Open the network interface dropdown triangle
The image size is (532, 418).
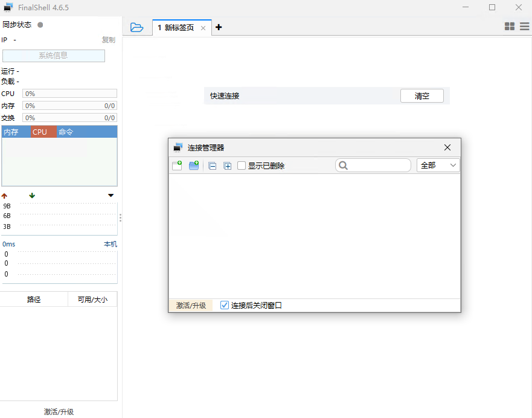(x=111, y=196)
